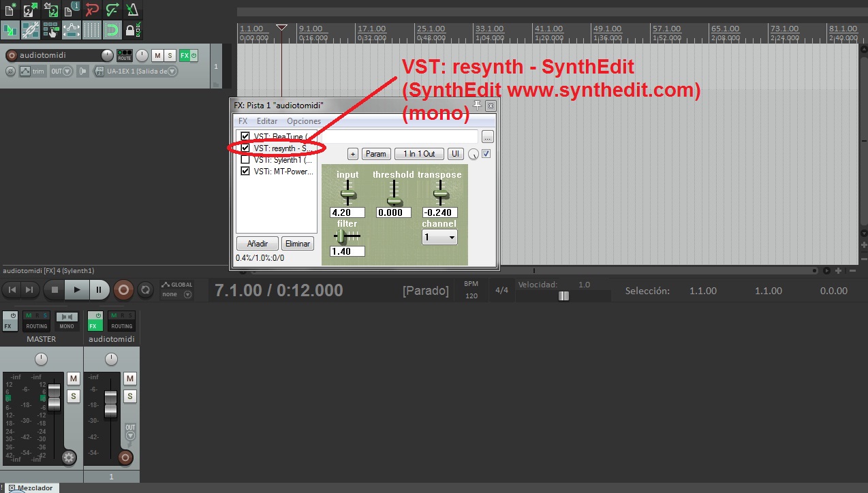The width and height of the screenshot is (868, 493).
Task: Invert phase on audiotomidi track
Action: coord(10,71)
